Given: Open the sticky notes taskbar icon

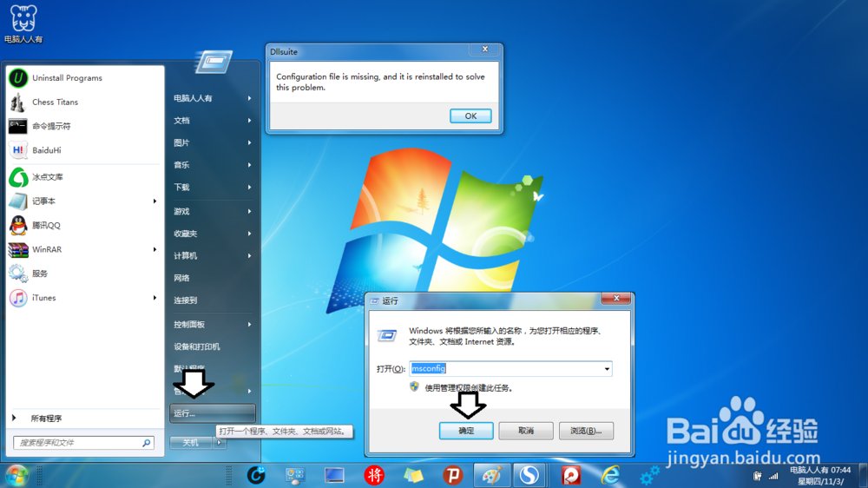Looking at the screenshot, I should (x=413, y=475).
